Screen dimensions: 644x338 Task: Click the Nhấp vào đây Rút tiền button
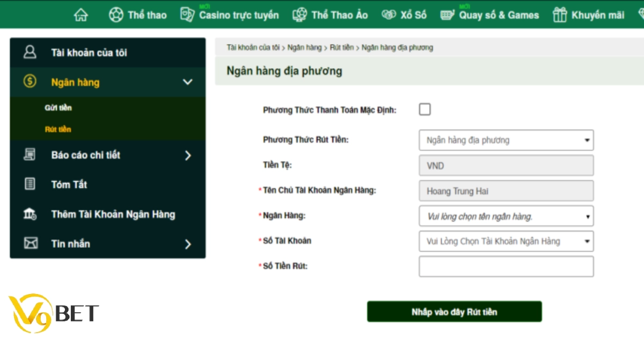[x=454, y=311]
